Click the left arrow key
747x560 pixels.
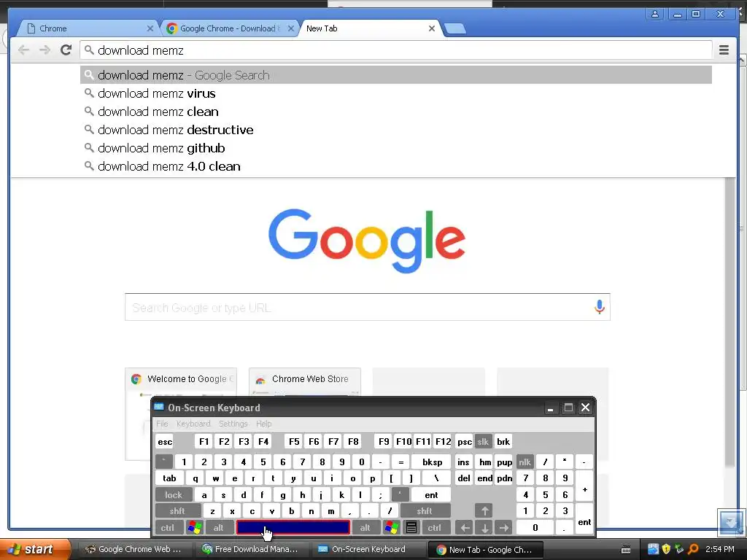pyautogui.click(x=465, y=528)
